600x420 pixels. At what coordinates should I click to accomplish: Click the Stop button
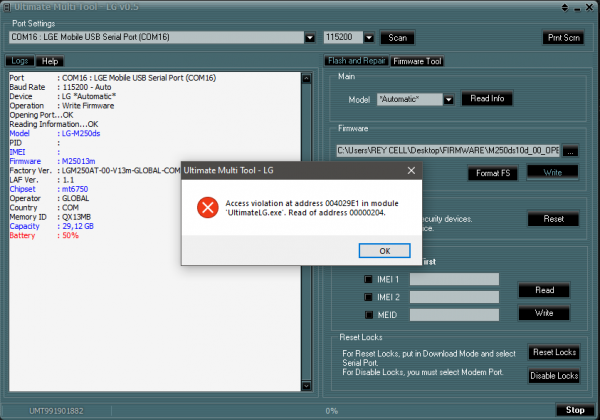point(575,410)
